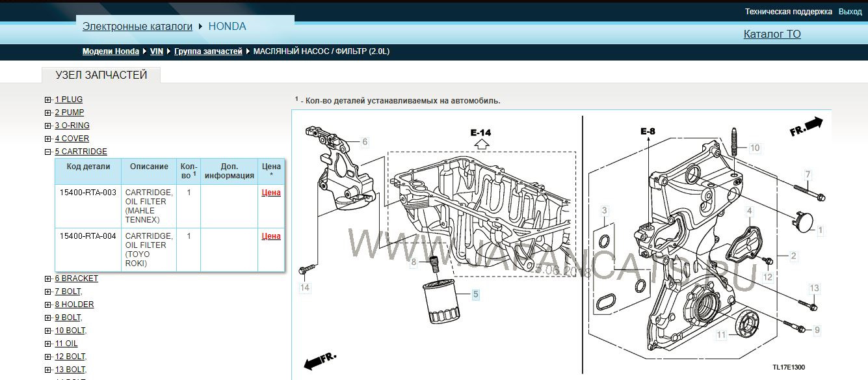The height and width of the screenshot is (380, 868).
Task: Click the oil filter cartridge label 5 in diagram
Action: [x=475, y=295]
